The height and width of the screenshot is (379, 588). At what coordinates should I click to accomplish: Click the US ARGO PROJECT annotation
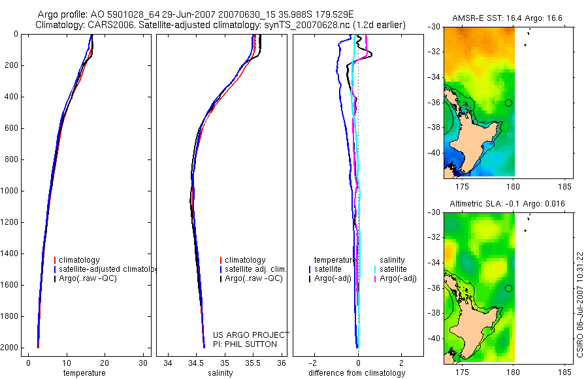[251, 335]
